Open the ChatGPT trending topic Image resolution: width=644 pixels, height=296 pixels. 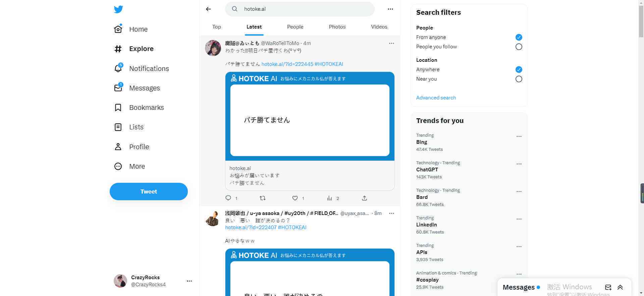coord(427,170)
